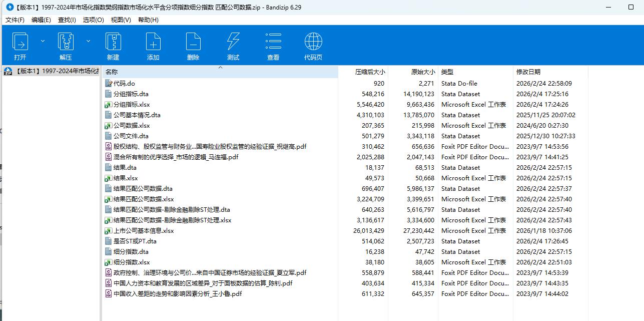Expand the dropdown arrow next to 打开
Image resolution: width=644 pixels, height=321 pixels.
(43, 41)
